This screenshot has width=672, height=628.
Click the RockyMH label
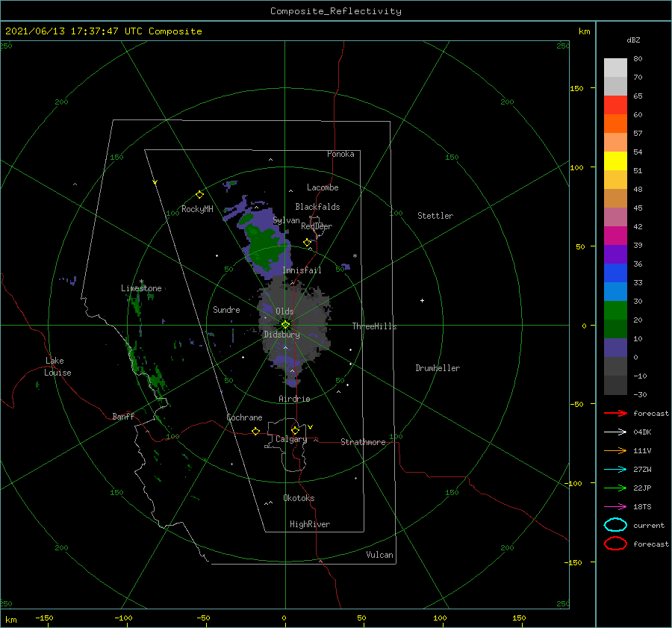pyautogui.click(x=197, y=209)
